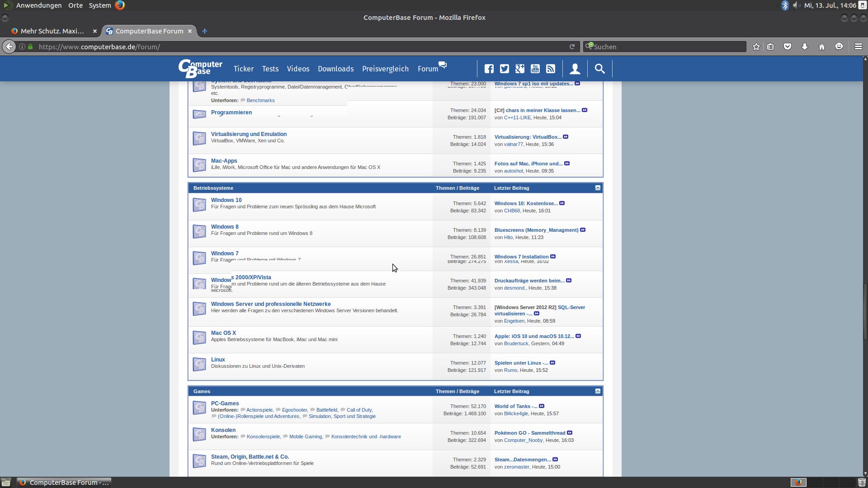Image resolution: width=868 pixels, height=488 pixels.
Task: Save page to Pocket icon
Action: click(788, 47)
